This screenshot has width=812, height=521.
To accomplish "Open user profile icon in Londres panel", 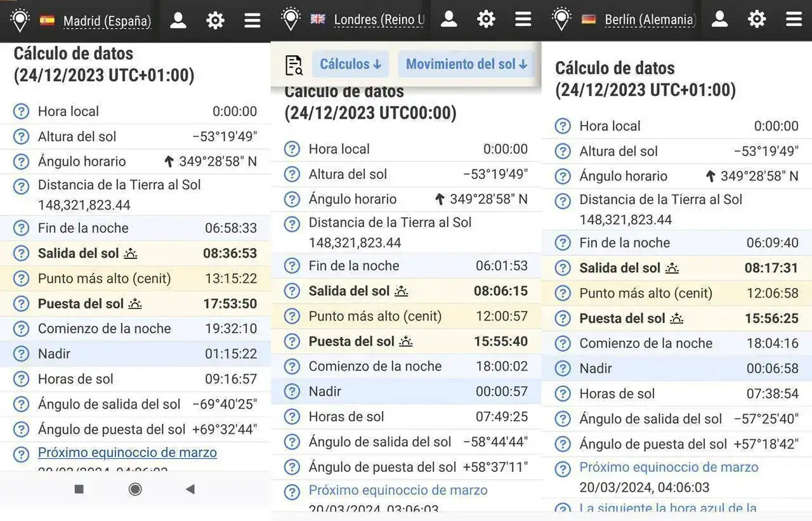I will pyautogui.click(x=449, y=19).
